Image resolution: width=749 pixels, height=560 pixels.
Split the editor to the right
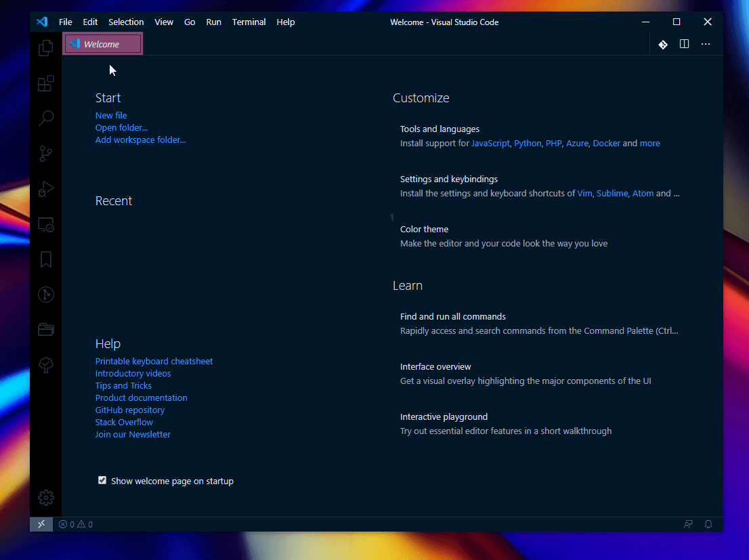684,44
